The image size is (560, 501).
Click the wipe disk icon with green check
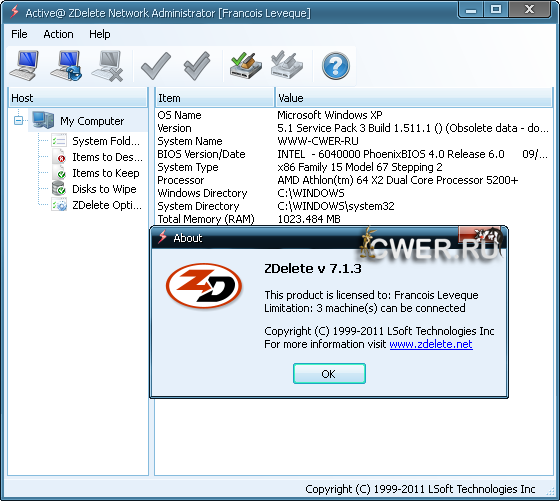pyautogui.click(x=246, y=65)
